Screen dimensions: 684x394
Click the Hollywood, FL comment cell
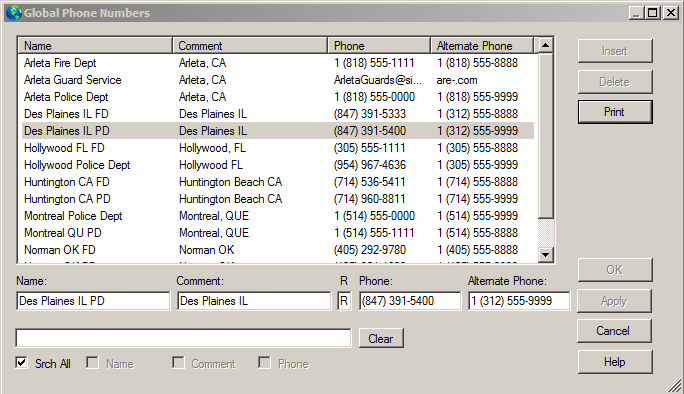[x=212, y=148]
